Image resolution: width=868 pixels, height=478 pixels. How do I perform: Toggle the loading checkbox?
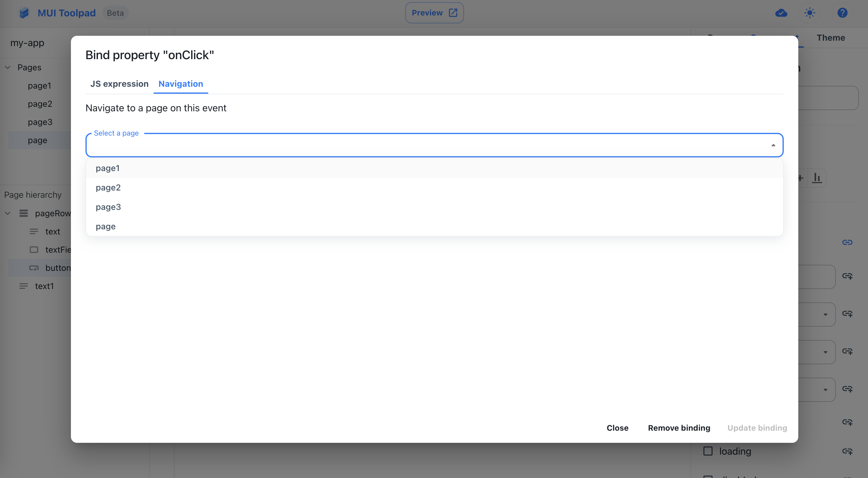pyautogui.click(x=708, y=451)
